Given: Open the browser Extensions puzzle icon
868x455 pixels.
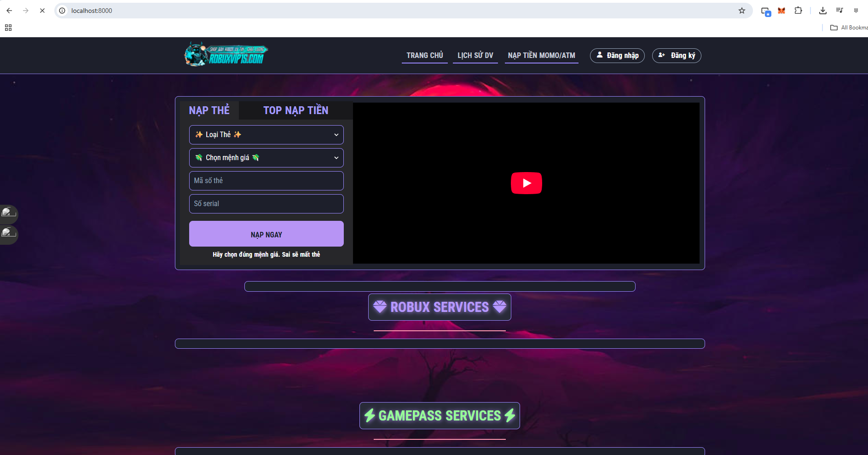Looking at the screenshot, I should pyautogui.click(x=798, y=11).
